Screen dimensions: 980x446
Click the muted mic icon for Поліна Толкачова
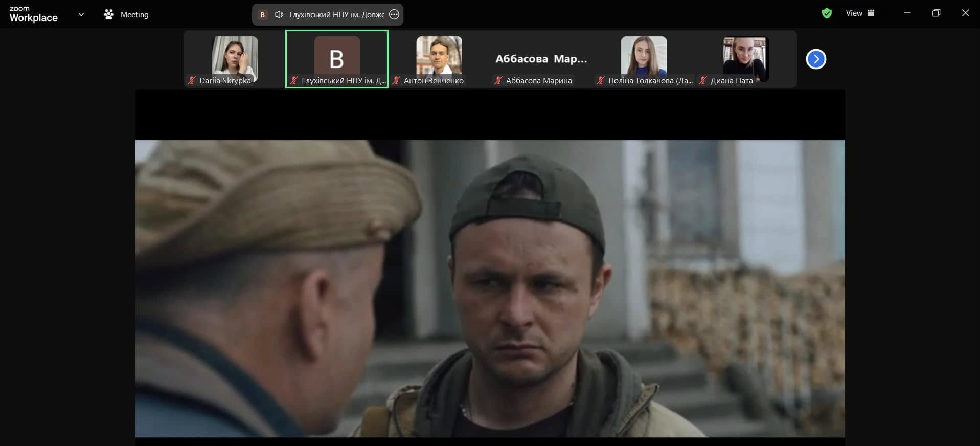601,80
